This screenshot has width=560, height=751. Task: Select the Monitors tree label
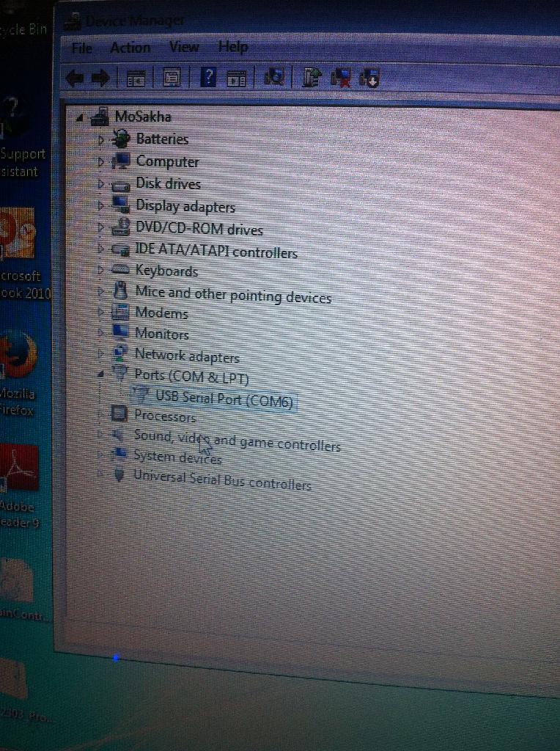[x=162, y=333]
